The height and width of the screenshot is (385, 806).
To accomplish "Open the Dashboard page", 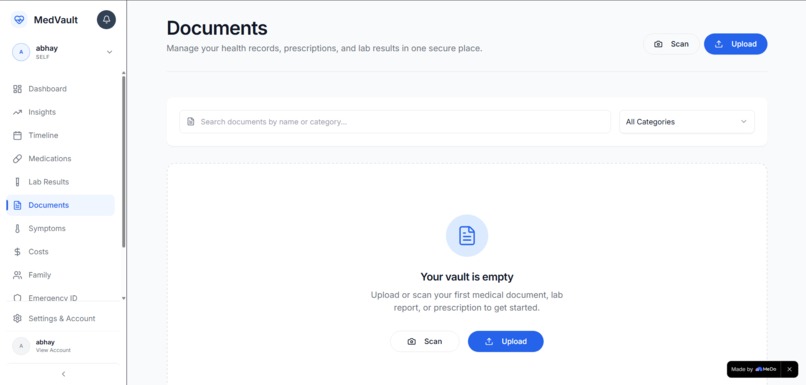I will click(61, 89).
